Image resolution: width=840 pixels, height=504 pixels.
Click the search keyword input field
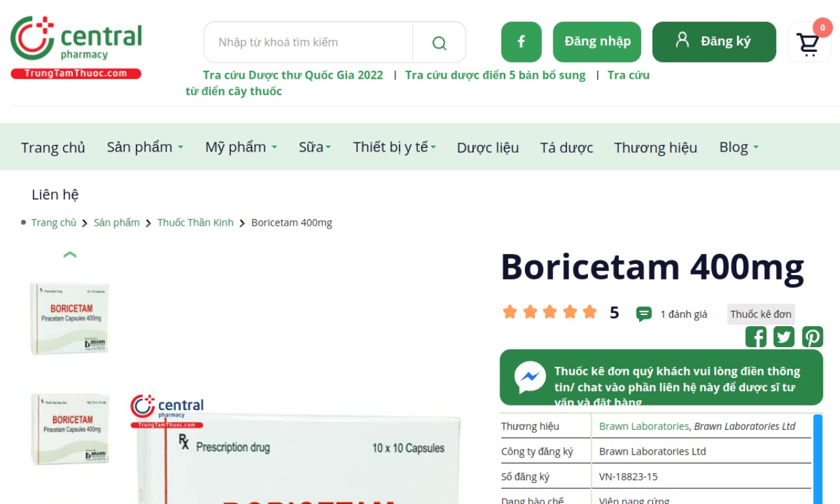pyautogui.click(x=308, y=43)
